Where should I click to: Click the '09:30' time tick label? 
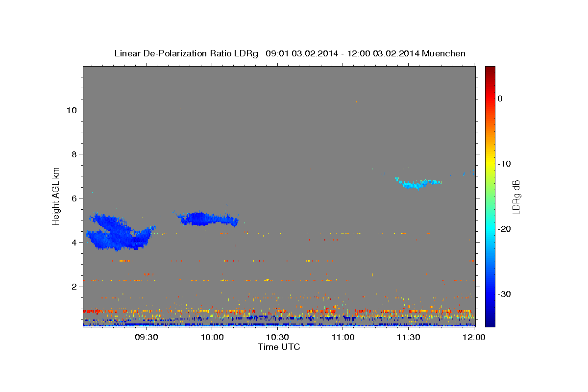[147, 338]
